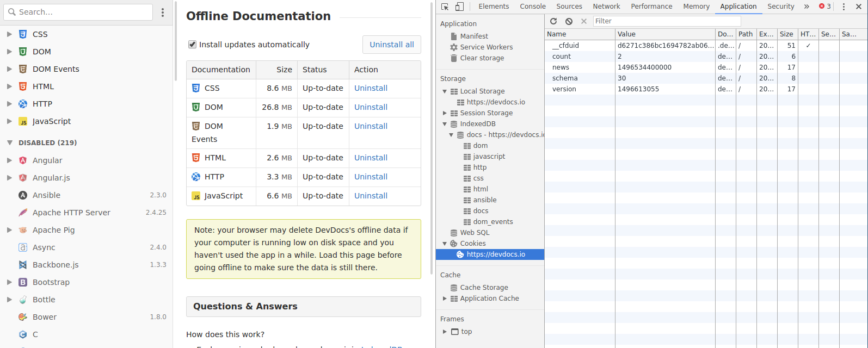Screen dimensions: 868x348
Task: Expand the CSS docs entry in sidebar
Action: point(9,34)
